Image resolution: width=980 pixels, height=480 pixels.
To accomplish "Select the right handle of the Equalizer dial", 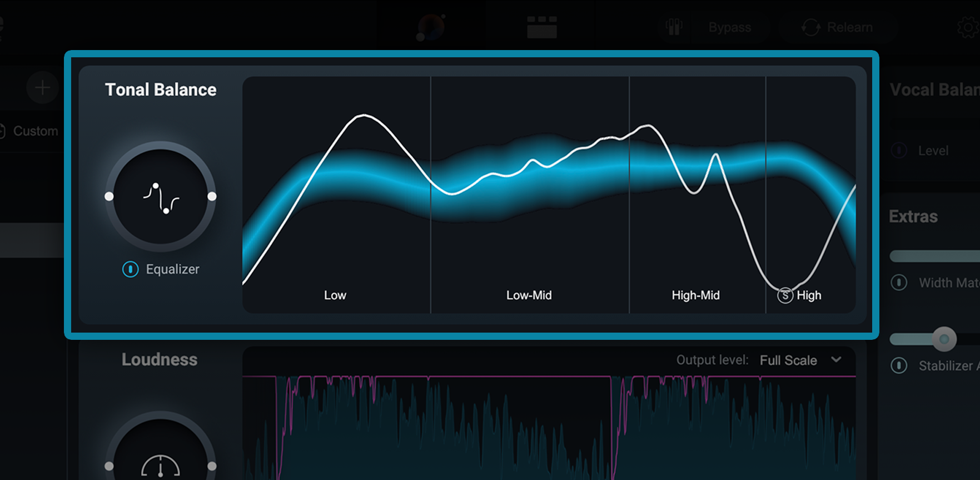I will tap(212, 196).
